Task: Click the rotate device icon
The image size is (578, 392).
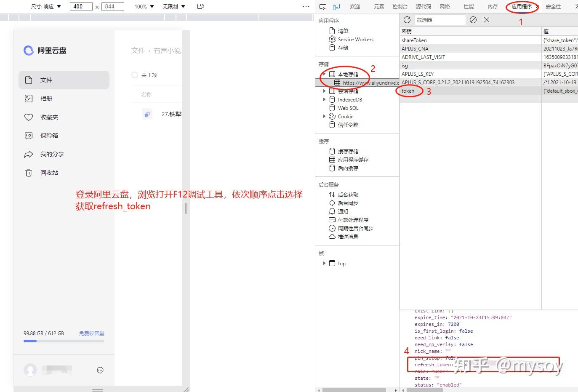Action: click(201, 6)
